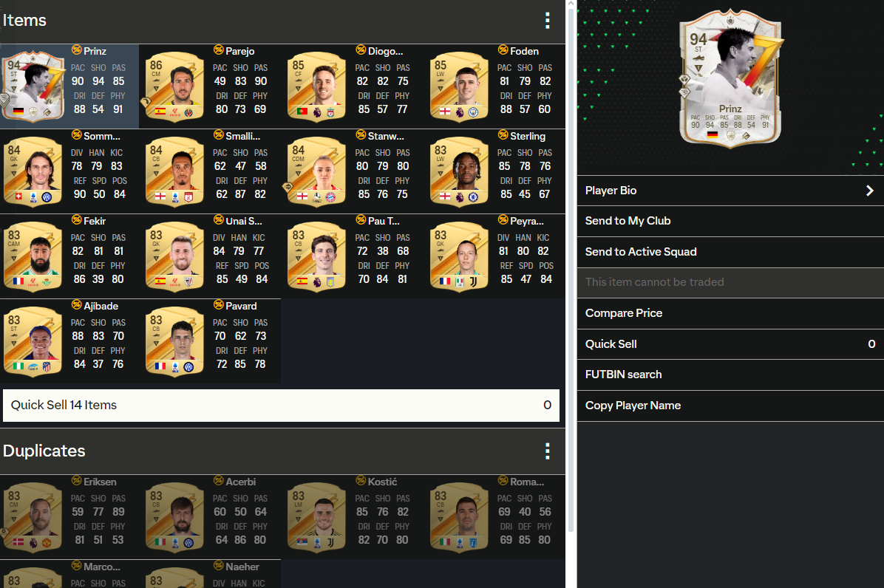884x588 pixels.
Task: Click the Smalli... player name
Action: tap(243, 137)
